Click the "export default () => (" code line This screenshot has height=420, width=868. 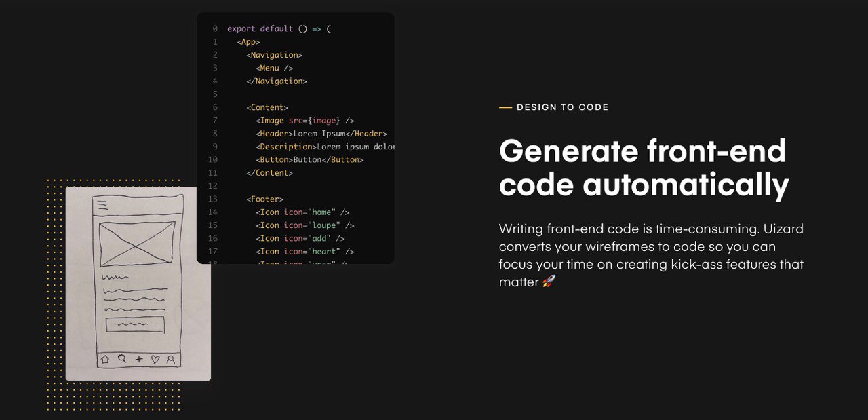tap(279, 28)
